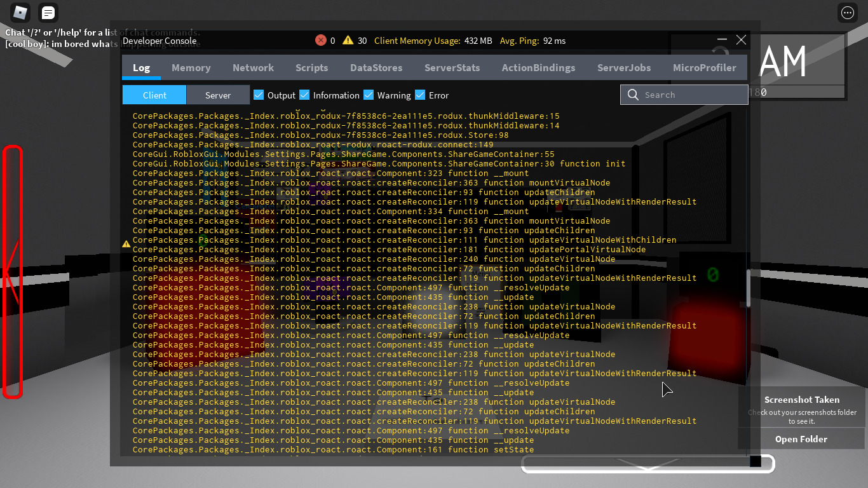The height and width of the screenshot is (488, 868).
Task: Open the three-dots more options icon
Action: click(x=847, y=12)
